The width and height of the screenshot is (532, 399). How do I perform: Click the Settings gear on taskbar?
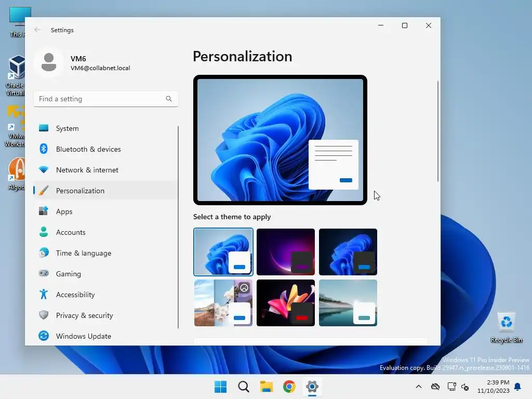pyautogui.click(x=312, y=387)
